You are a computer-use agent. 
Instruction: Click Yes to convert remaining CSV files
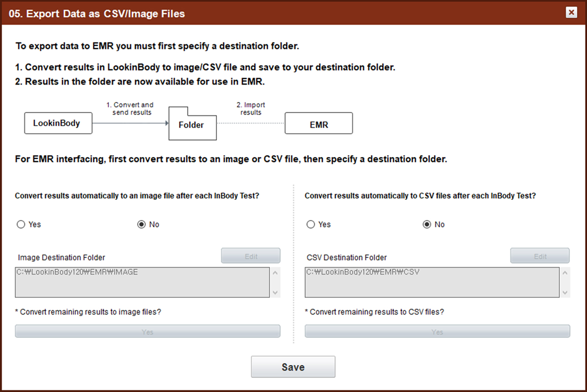[437, 331]
